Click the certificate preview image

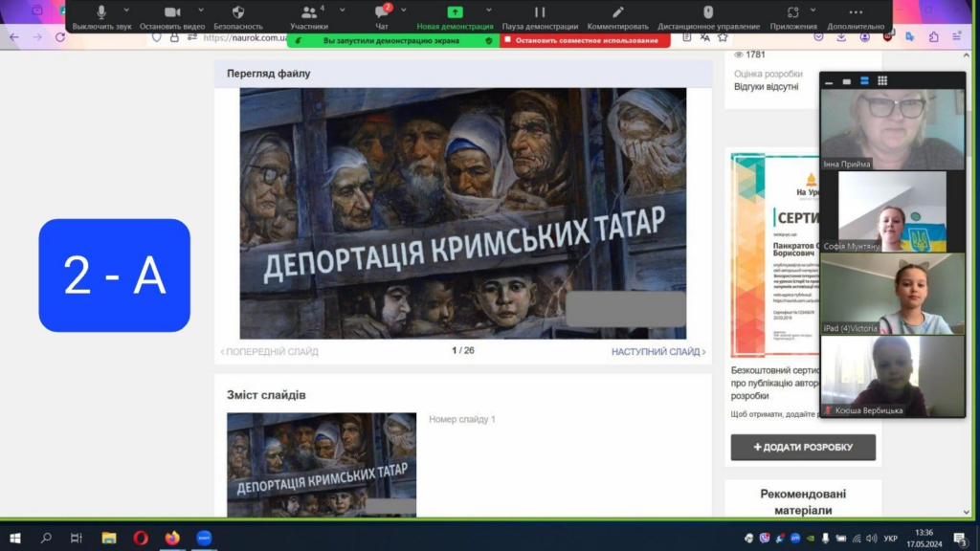tap(775, 254)
